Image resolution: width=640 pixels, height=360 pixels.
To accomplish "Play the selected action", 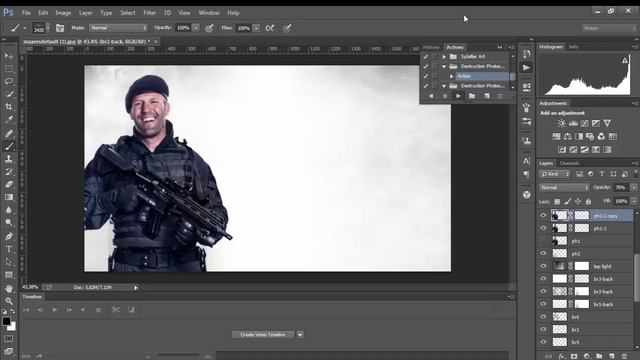I will coord(458,96).
